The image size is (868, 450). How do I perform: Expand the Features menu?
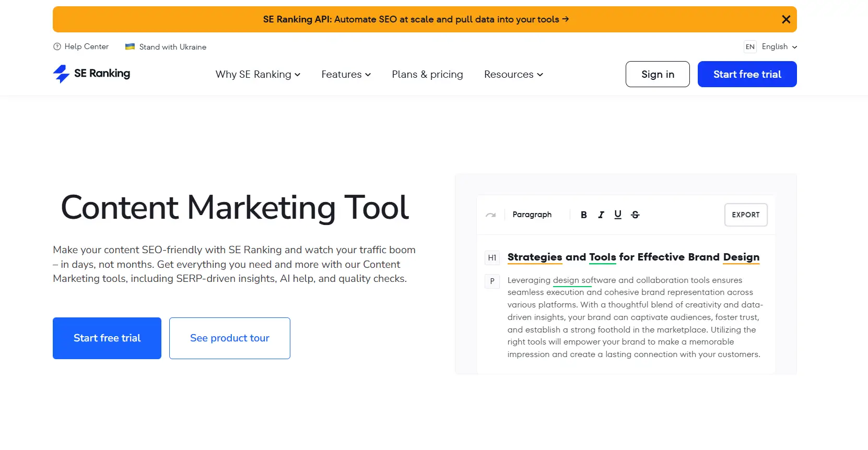(x=346, y=74)
